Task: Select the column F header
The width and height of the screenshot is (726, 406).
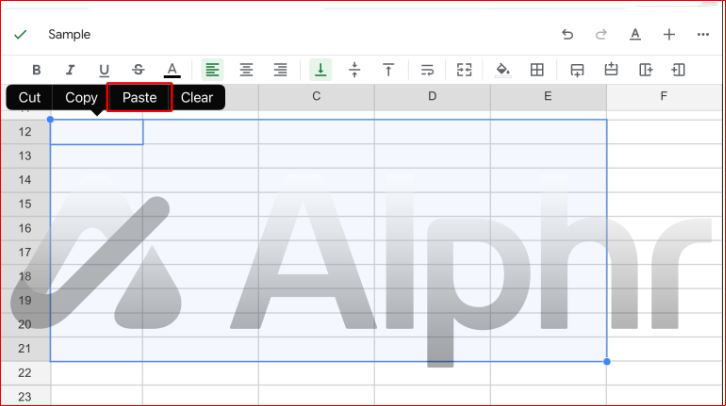Action: [x=663, y=96]
